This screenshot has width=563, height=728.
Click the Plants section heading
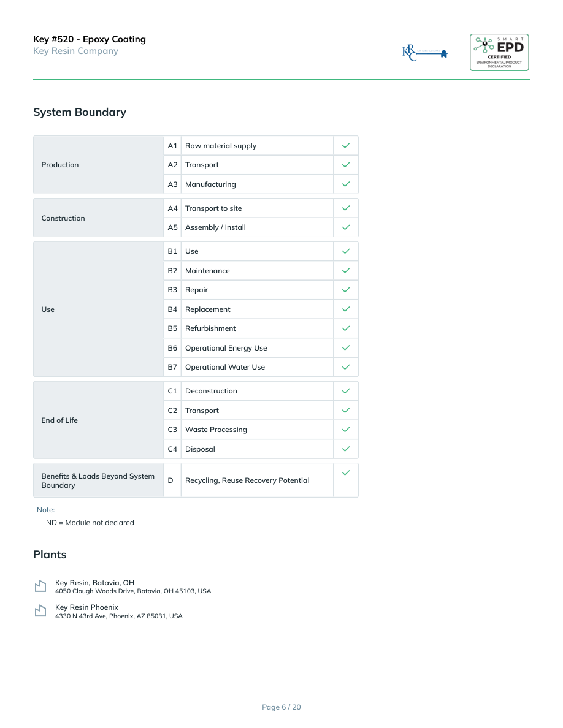[50, 555]
